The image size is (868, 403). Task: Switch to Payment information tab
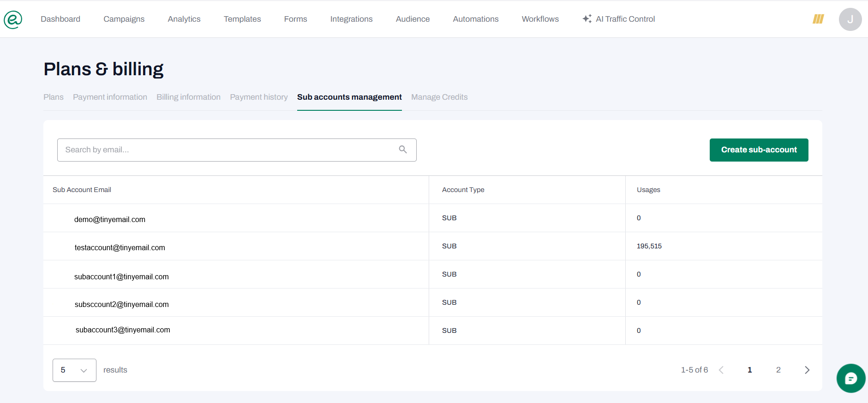point(110,97)
